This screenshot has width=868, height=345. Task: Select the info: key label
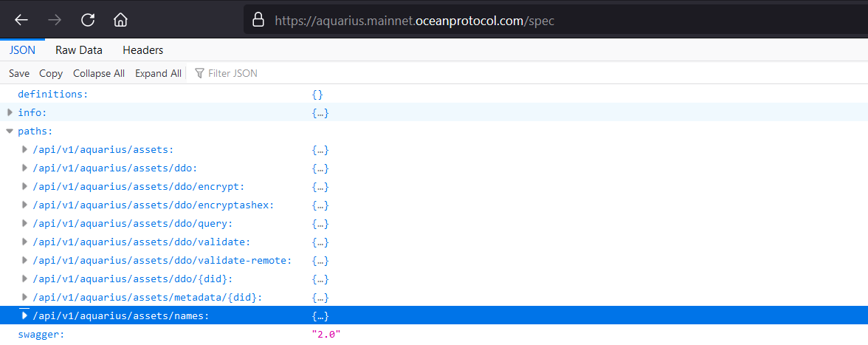click(x=32, y=113)
